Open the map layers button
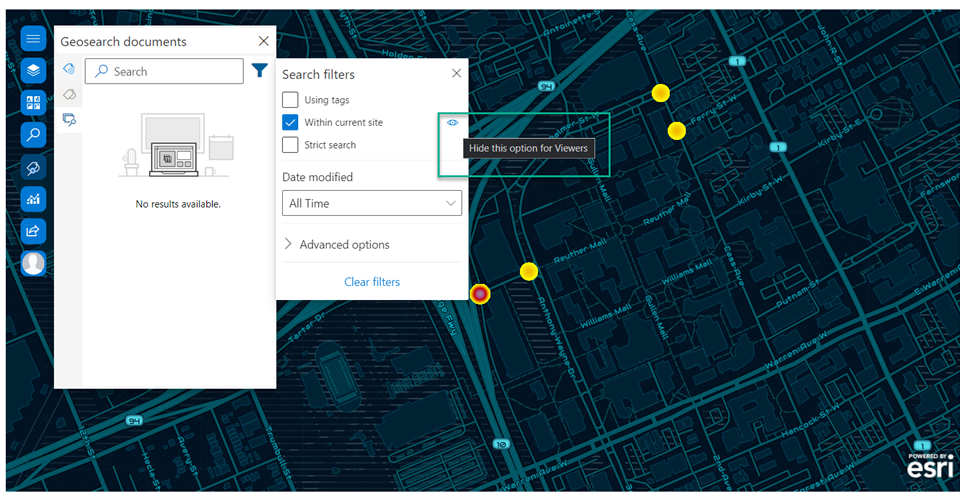The width and height of the screenshot is (960, 500). 33,70
